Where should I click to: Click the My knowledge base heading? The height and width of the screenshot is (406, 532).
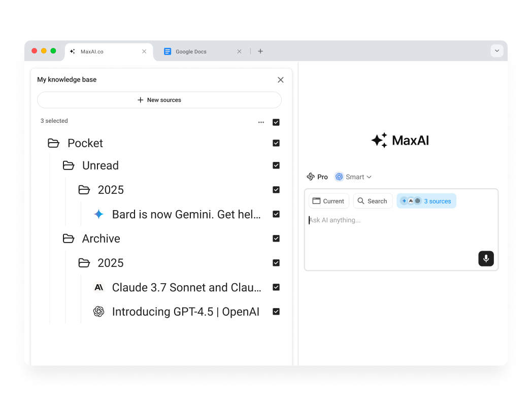(67, 79)
